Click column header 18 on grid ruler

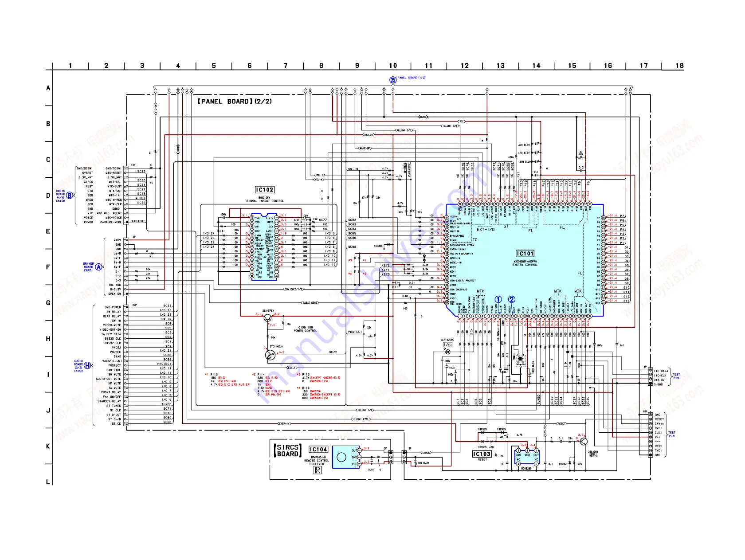point(679,66)
